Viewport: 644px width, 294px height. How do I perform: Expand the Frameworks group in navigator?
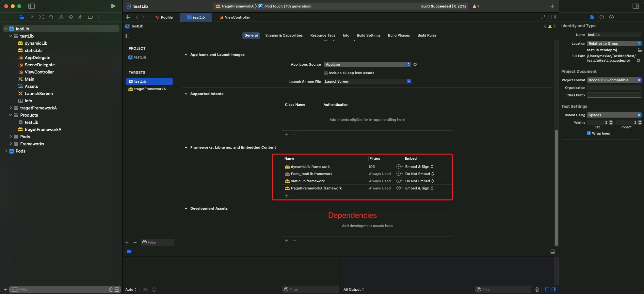[11, 144]
